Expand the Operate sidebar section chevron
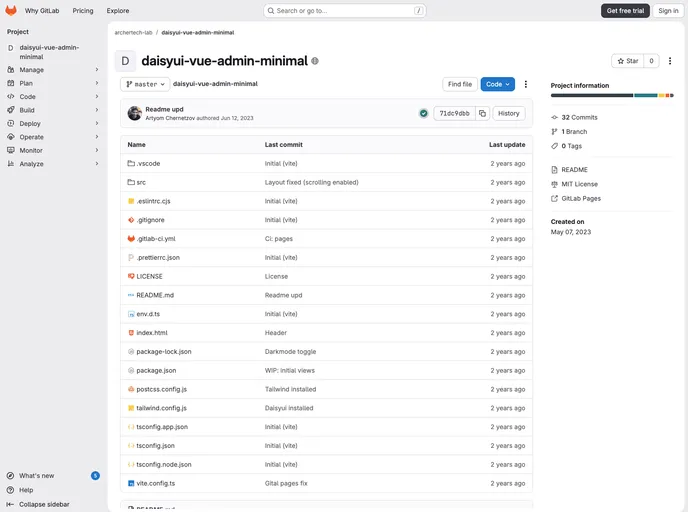 [97, 137]
